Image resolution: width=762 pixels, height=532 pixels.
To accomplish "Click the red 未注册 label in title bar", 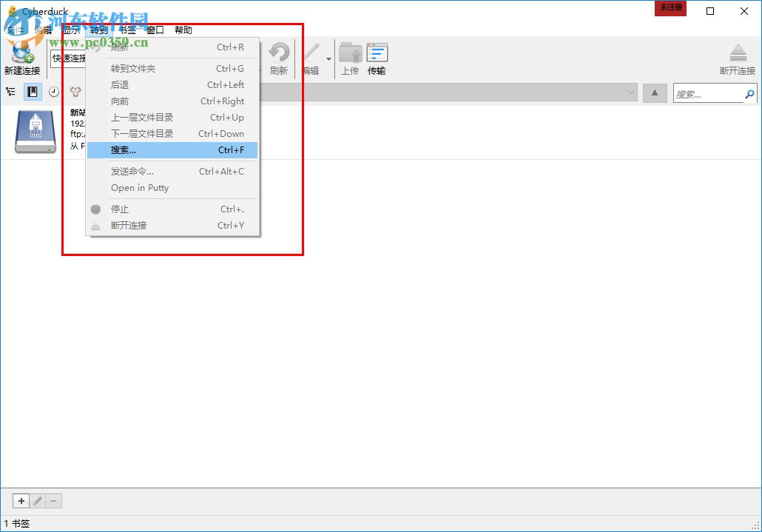I will point(671,8).
